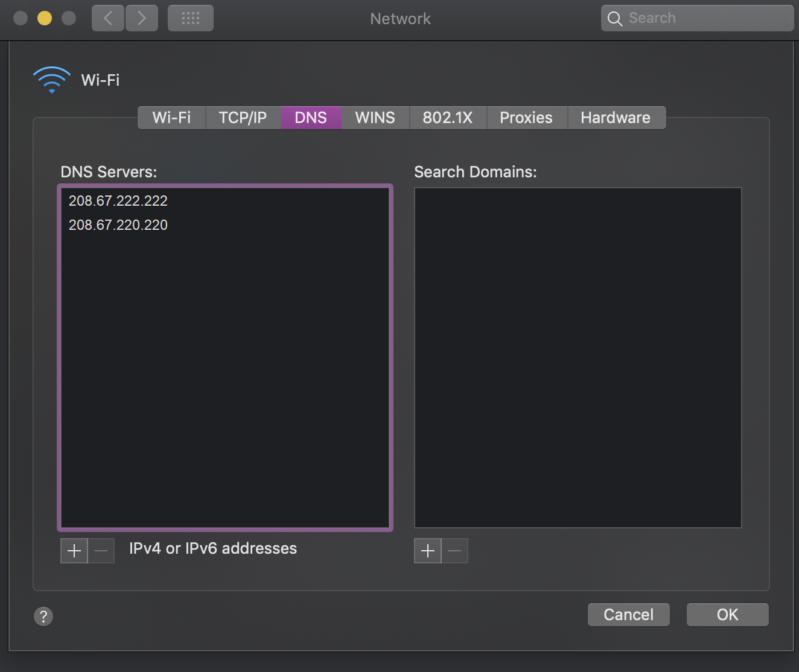Image resolution: width=799 pixels, height=672 pixels.
Task: Focus the Search field in toolbar
Action: (x=698, y=18)
